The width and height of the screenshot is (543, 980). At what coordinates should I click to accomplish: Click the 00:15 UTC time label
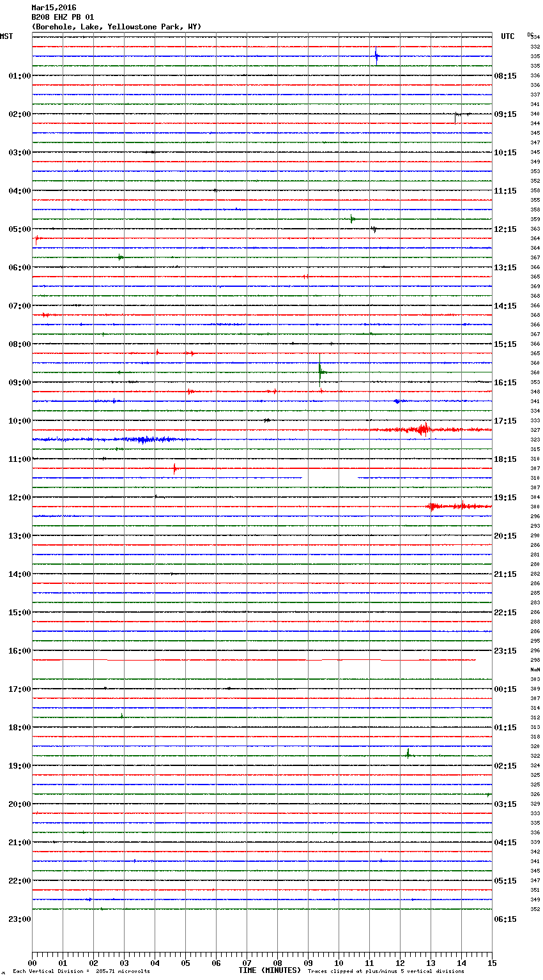click(x=505, y=689)
